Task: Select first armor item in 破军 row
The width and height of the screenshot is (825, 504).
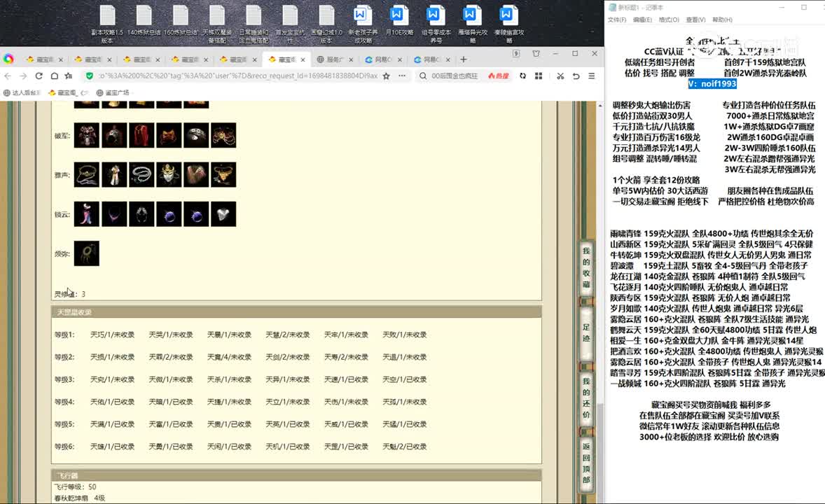Action: pyautogui.click(x=87, y=135)
